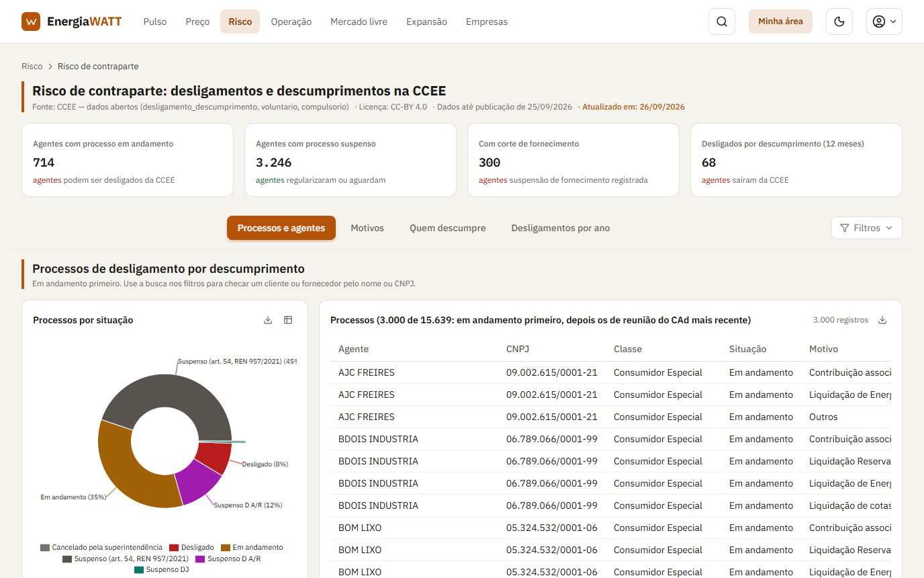Viewport: 924px width, 578px height.
Task: Click BDOIS INDUSTRIA row with Liquidação de cotas
Action: pos(611,505)
